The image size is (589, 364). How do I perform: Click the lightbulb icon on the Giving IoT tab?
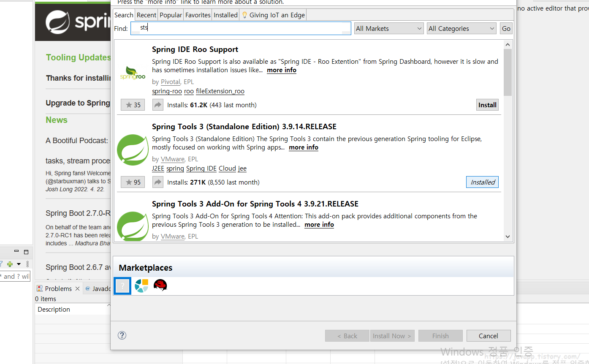[244, 15]
